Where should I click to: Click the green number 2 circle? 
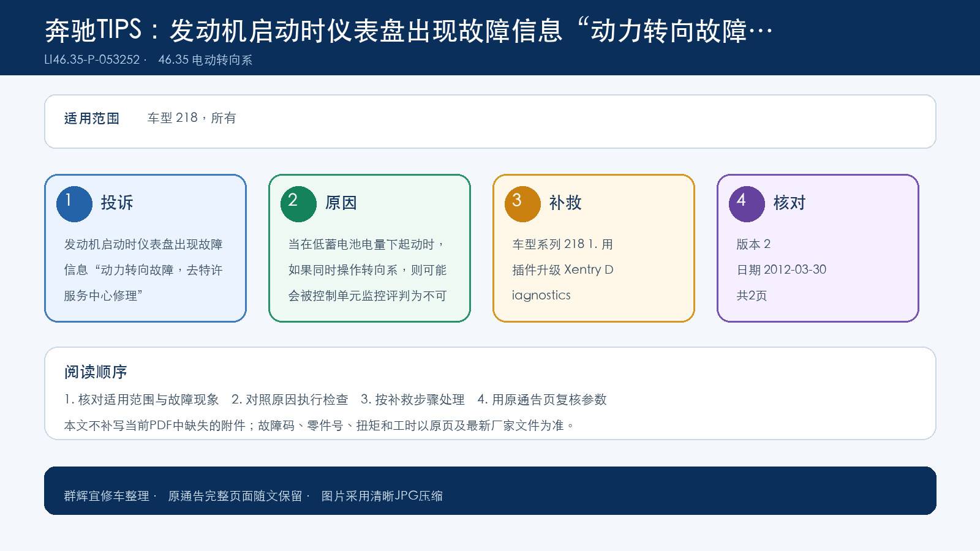point(298,204)
